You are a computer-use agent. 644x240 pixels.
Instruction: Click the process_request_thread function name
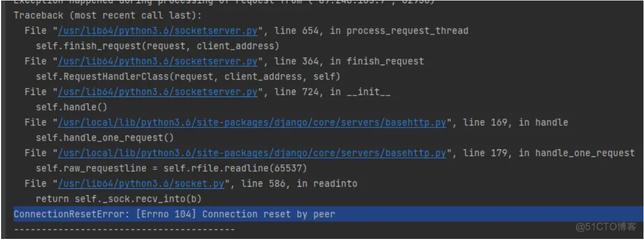[x=407, y=30]
